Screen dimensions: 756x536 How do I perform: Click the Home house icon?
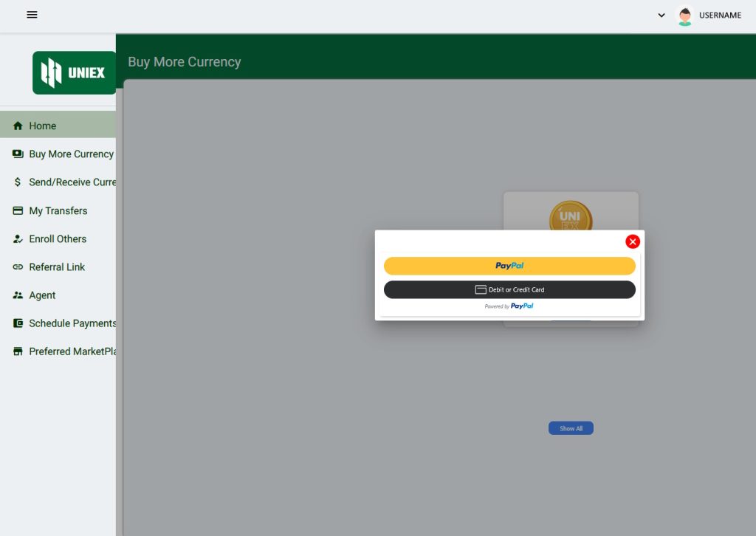(x=18, y=126)
